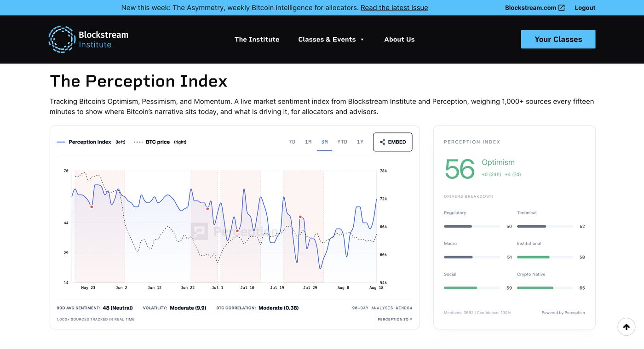Click the Institutional driver progress bar

[545, 257]
